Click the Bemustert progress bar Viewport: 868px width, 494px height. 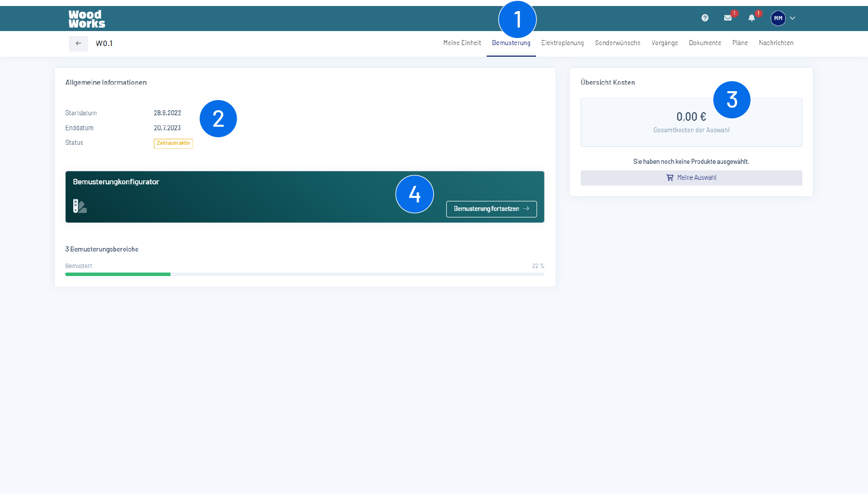coord(304,274)
